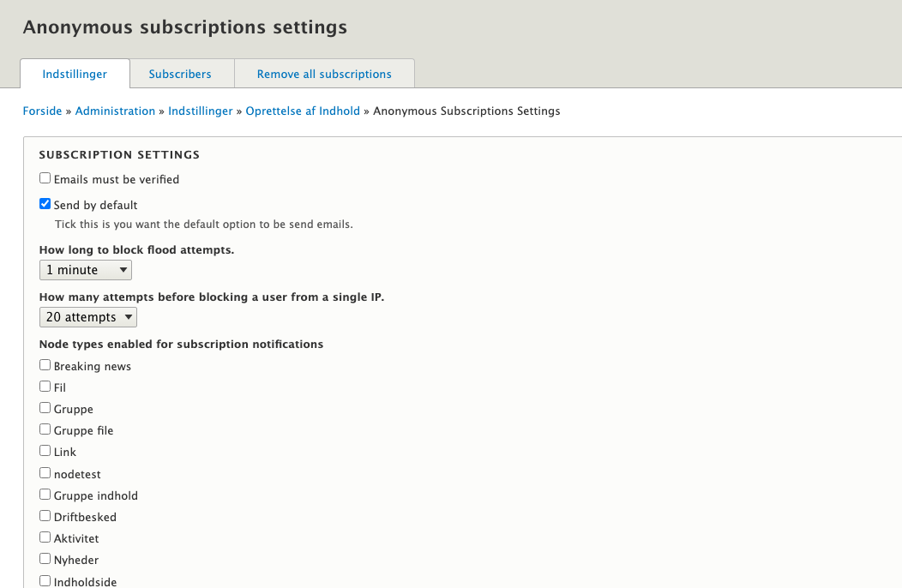Enable notifications for Aktivitet
The height and width of the screenshot is (588, 902).
tap(45, 537)
